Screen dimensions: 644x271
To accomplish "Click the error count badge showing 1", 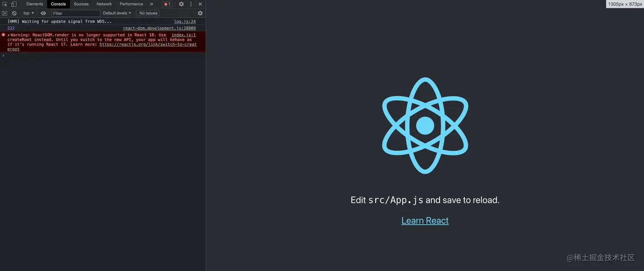I will coord(167,4).
